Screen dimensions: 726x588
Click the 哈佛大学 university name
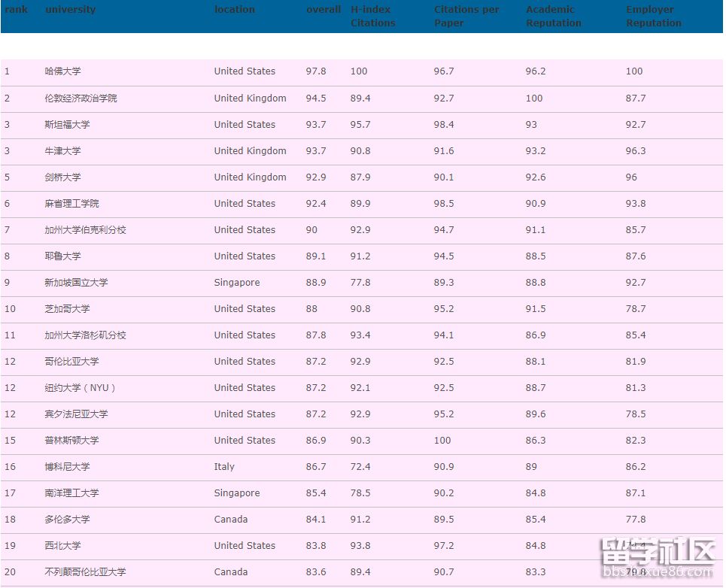tap(62, 71)
